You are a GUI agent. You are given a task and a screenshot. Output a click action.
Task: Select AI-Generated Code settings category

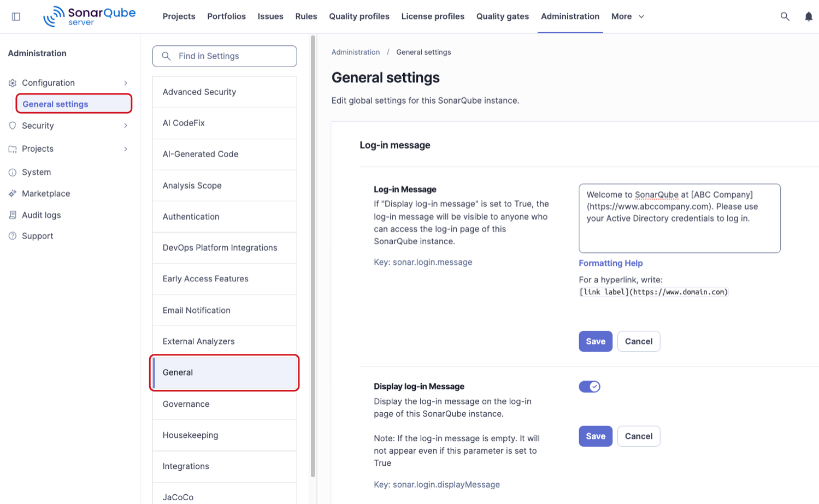tap(225, 154)
